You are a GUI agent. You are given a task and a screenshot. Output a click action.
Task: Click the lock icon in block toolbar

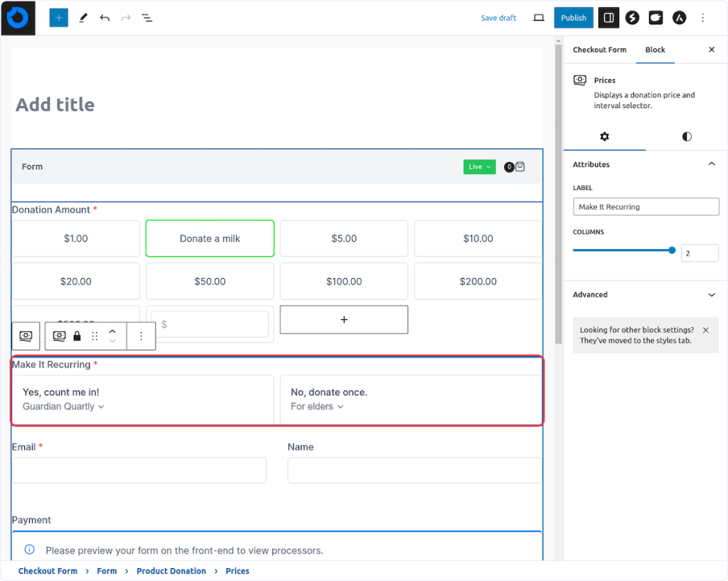pyautogui.click(x=77, y=336)
